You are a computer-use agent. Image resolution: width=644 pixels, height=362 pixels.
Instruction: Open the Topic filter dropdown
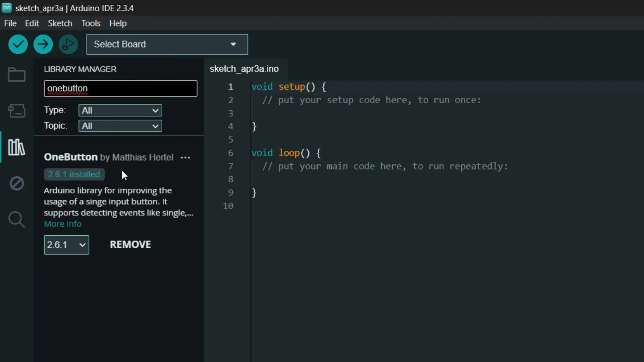pos(120,126)
